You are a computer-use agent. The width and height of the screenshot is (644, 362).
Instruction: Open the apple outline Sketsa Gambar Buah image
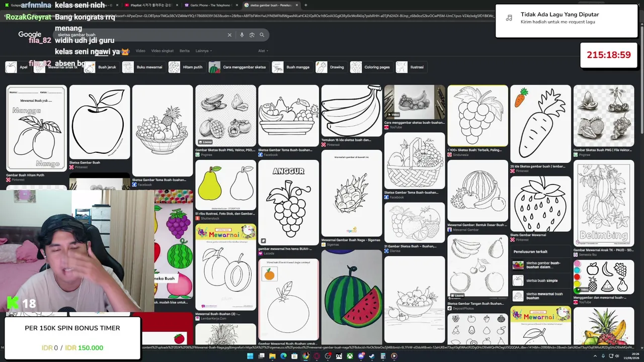[x=100, y=122]
